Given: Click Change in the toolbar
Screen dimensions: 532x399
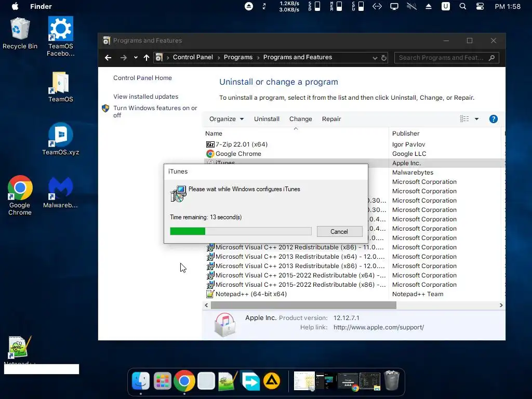Looking at the screenshot, I should pos(301,119).
